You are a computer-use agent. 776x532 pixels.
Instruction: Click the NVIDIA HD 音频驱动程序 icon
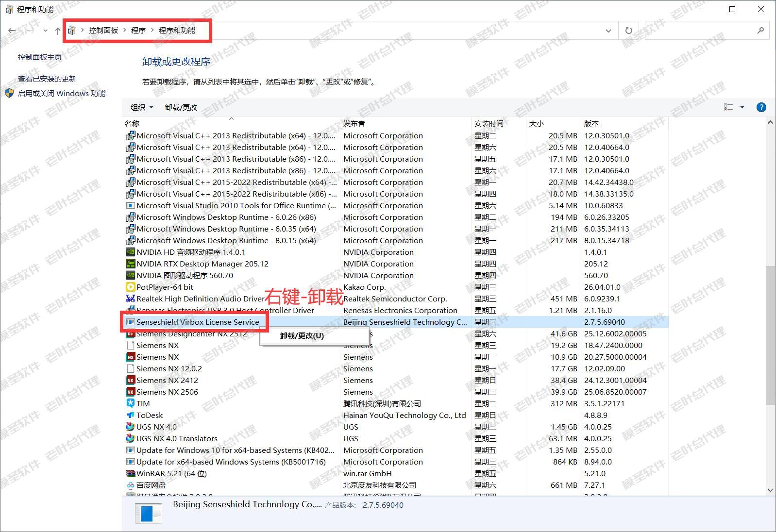130,252
